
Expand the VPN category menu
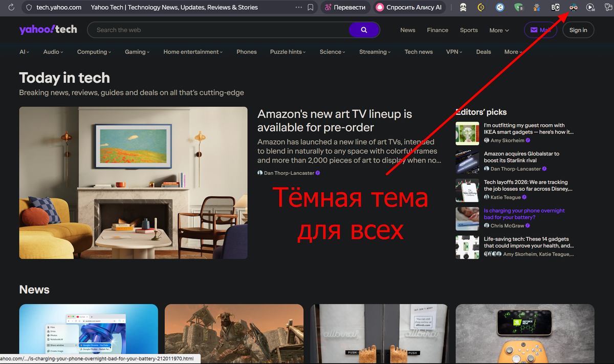click(x=454, y=52)
